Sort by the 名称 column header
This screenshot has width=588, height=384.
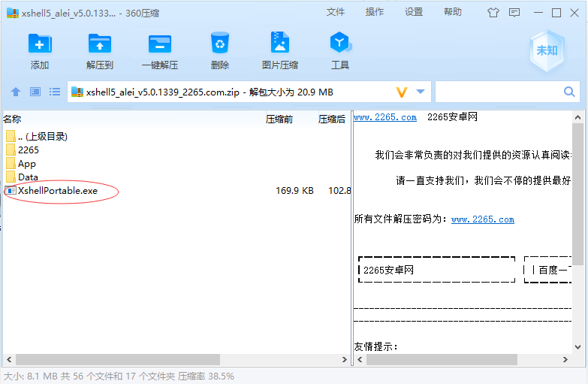pyautogui.click(x=12, y=119)
